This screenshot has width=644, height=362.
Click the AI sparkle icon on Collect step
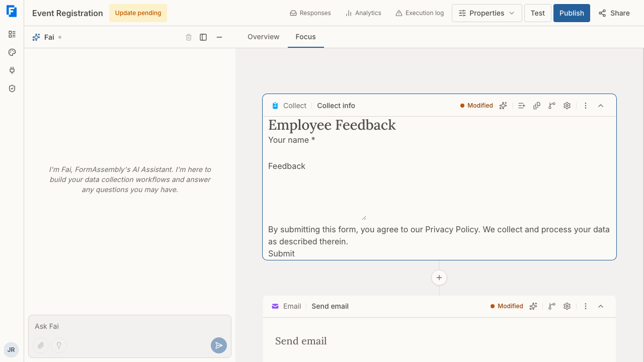tap(503, 106)
